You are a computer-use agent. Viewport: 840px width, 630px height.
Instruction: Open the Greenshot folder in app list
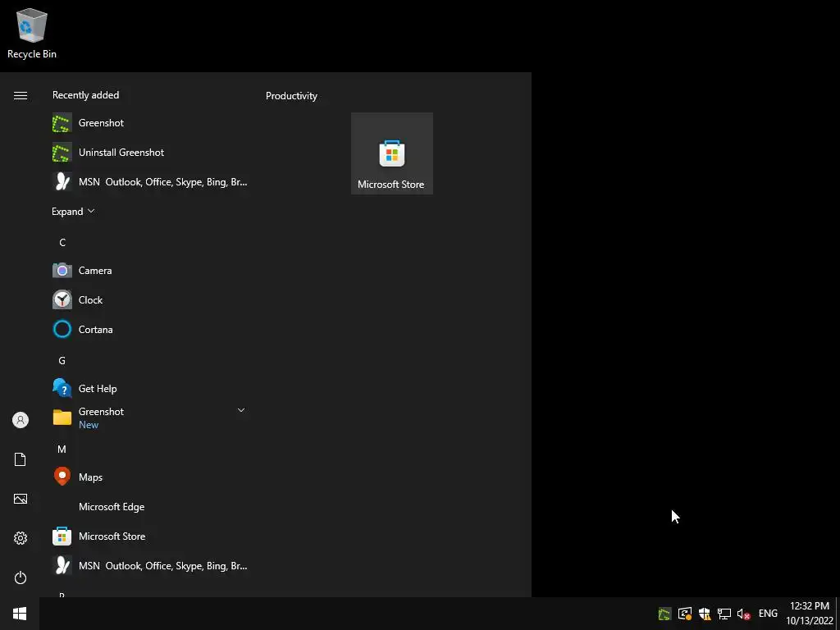pyautogui.click(x=150, y=418)
